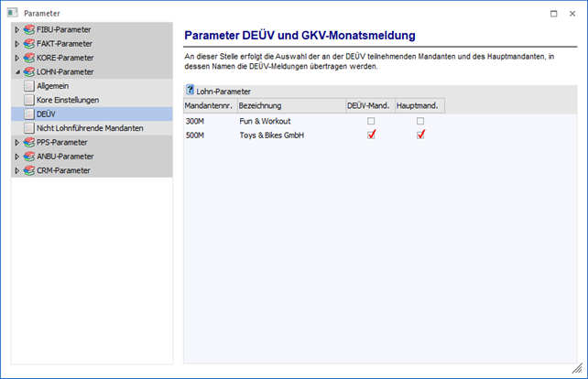Click the help icon beside Lohn-Parameter
Screen dimensions: 588x379
[191, 91]
